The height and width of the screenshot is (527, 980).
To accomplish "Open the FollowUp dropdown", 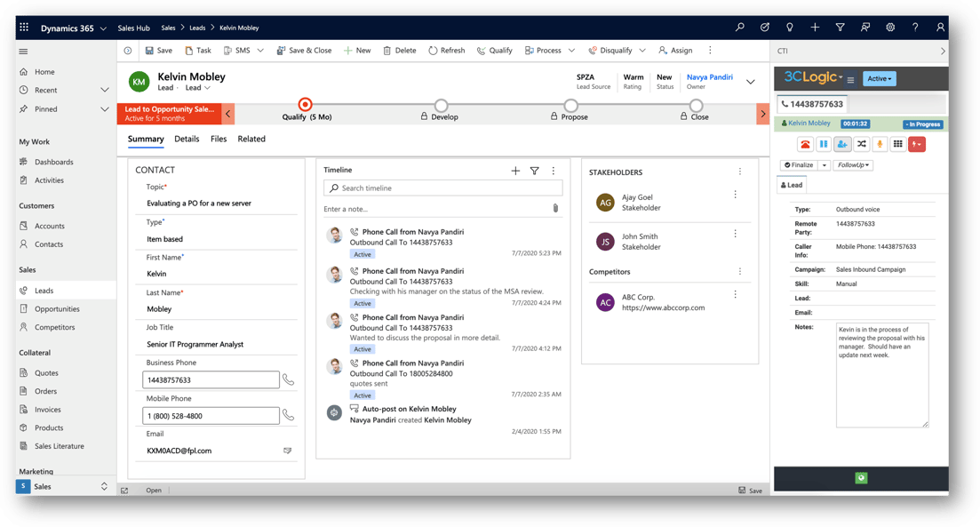I will pos(853,165).
